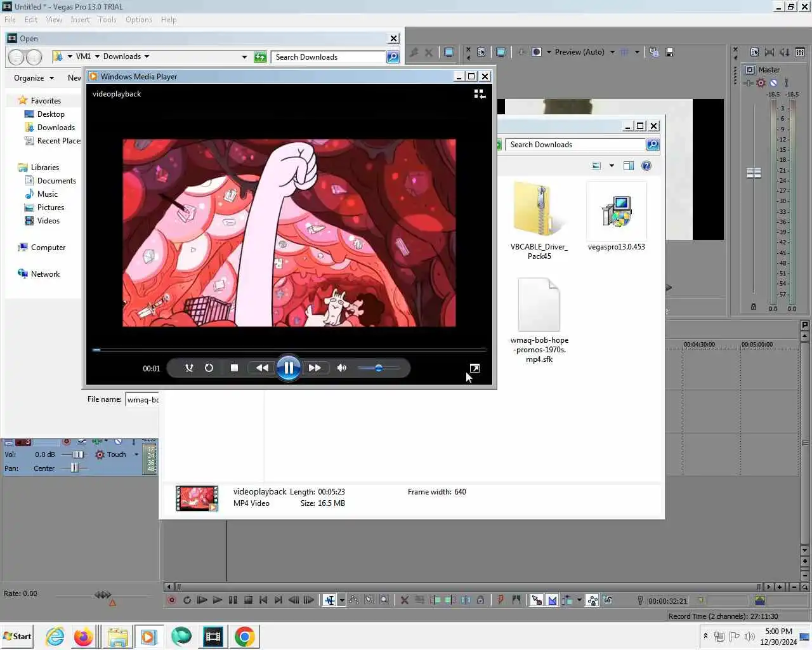Select Network in the navigation pane
The width and height of the screenshot is (812, 650).
pos(45,274)
